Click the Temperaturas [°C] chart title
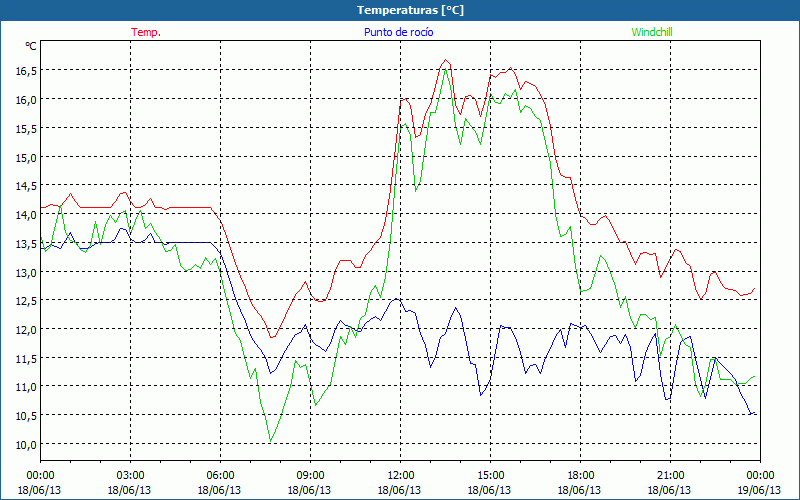 (x=410, y=10)
